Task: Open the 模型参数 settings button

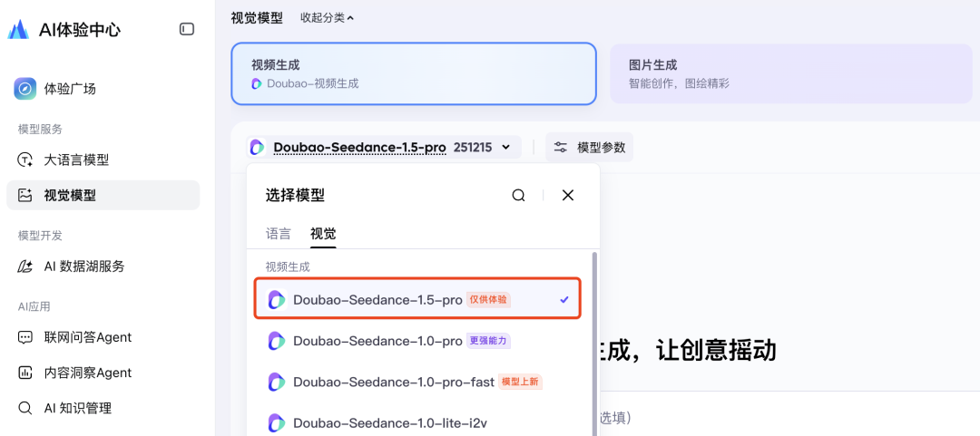Action: [x=590, y=148]
